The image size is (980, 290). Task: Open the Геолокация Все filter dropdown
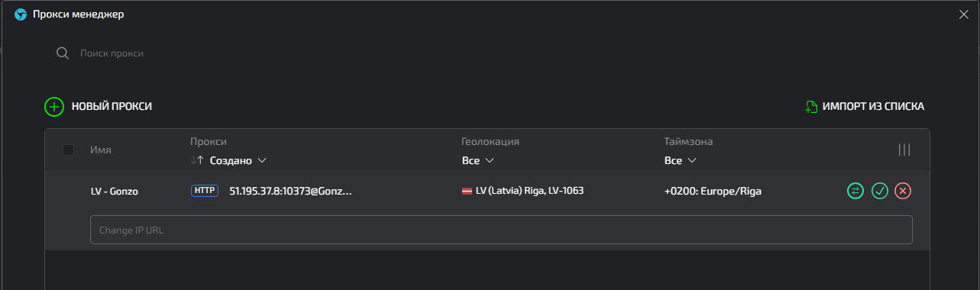click(x=478, y=160)
